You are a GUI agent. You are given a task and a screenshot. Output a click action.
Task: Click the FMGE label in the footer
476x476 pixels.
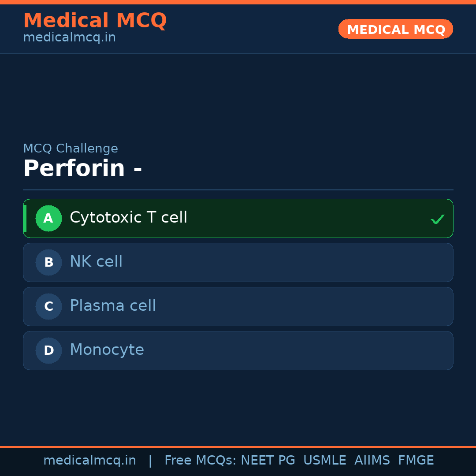click(x=416, y=460)
